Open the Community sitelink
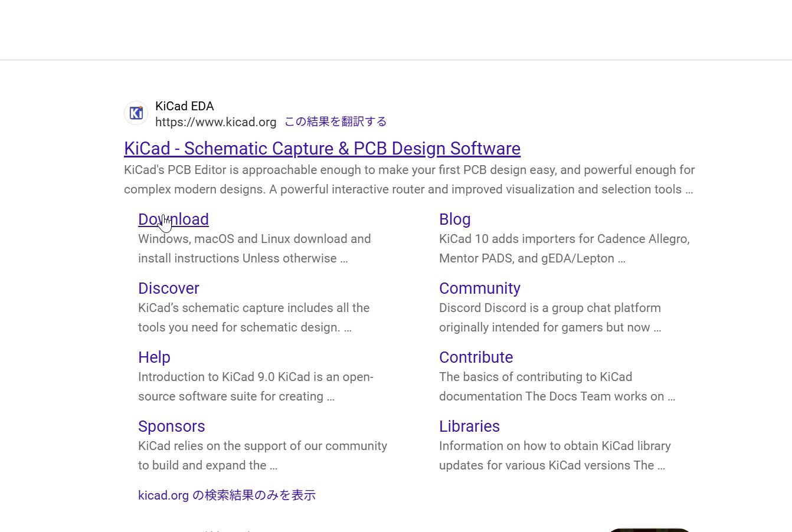This screenshot has height=532, width=792. click(479, 288)
